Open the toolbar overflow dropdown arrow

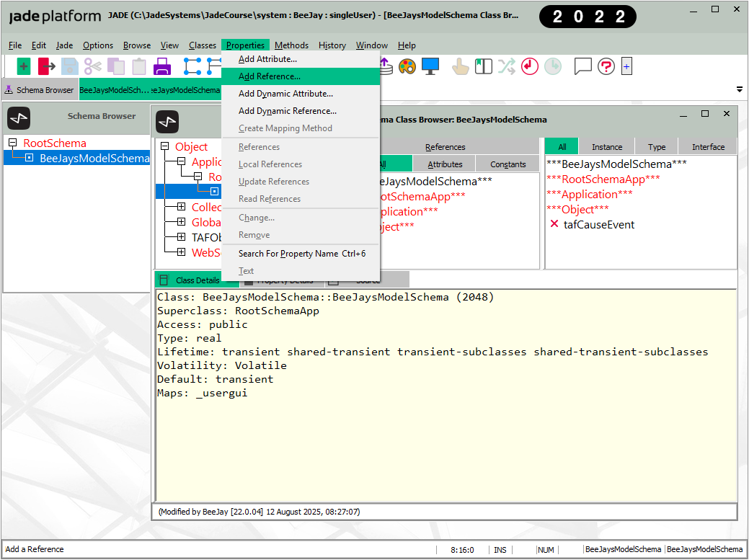(x=739, y=90)
